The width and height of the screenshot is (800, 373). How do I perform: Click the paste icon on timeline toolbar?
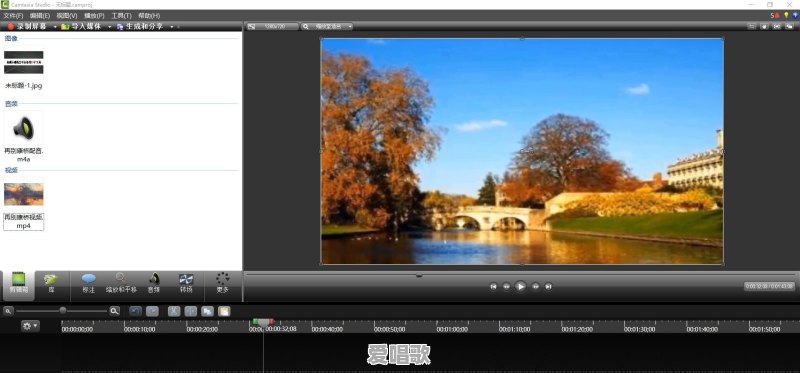coord(224,311)
